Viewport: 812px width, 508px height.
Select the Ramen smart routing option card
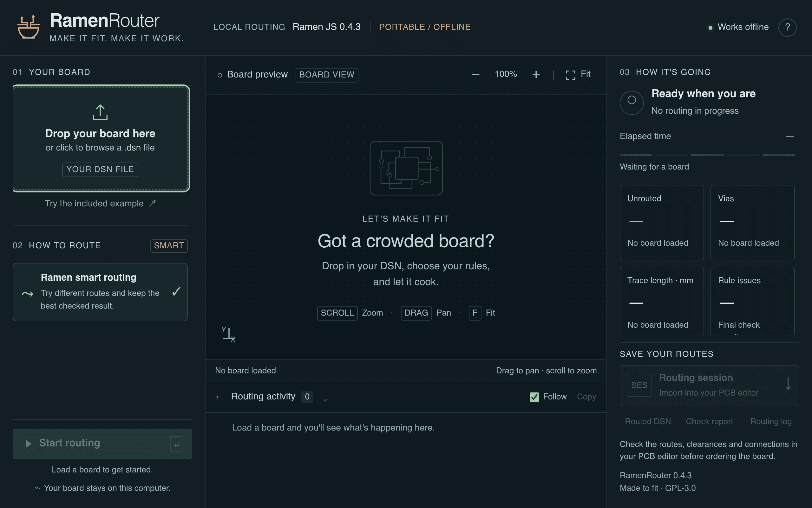100,292
